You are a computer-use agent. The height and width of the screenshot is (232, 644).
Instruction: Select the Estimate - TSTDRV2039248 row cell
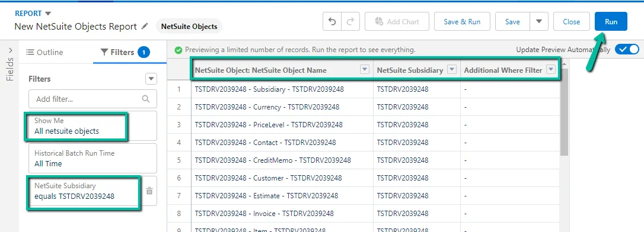tap(282, 195)
